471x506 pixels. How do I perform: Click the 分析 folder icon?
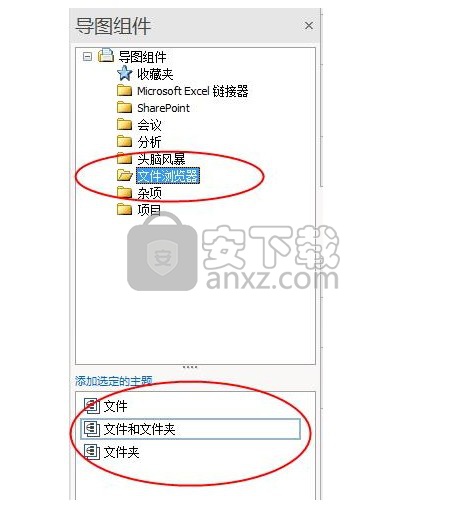pyautogui.click(x=125, y=141)
